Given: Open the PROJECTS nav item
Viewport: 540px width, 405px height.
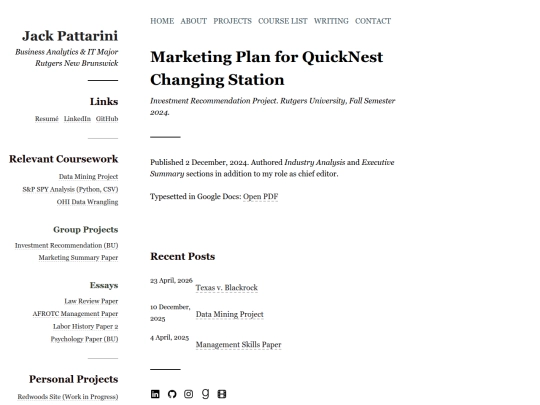Looking at the screenshot, I should click(232, 21).
